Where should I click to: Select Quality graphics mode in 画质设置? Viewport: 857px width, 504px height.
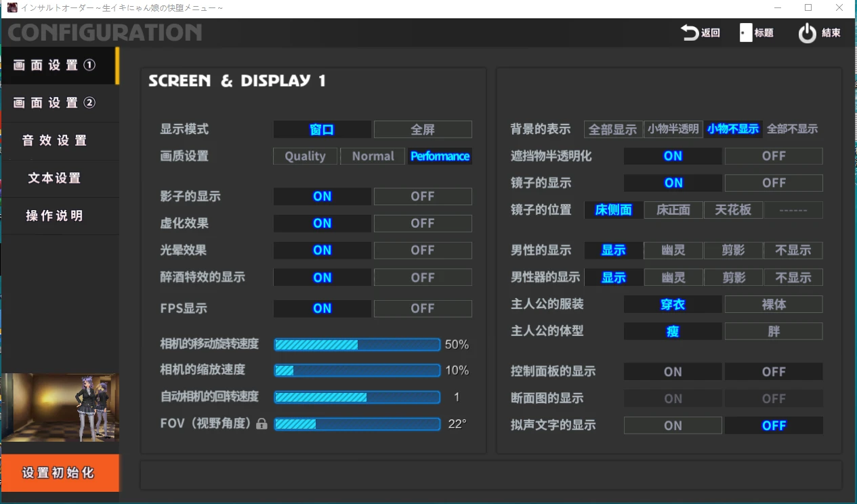(304, 156)
